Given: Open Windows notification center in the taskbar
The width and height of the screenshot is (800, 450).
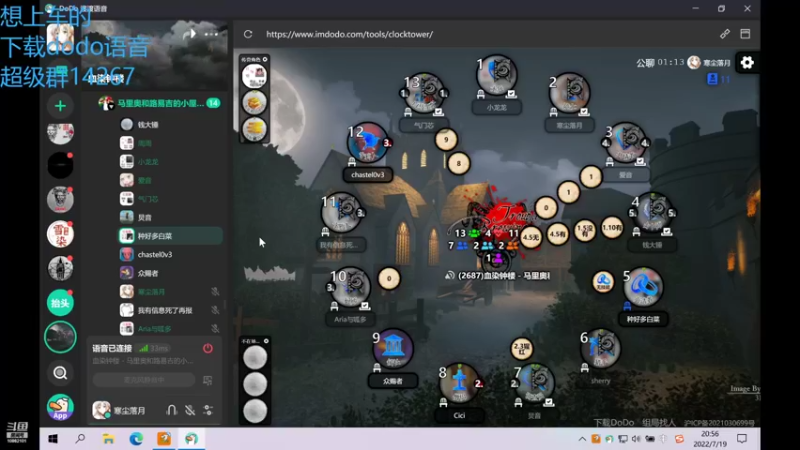Looking at the screenshot, I should (x=742, y=439).
